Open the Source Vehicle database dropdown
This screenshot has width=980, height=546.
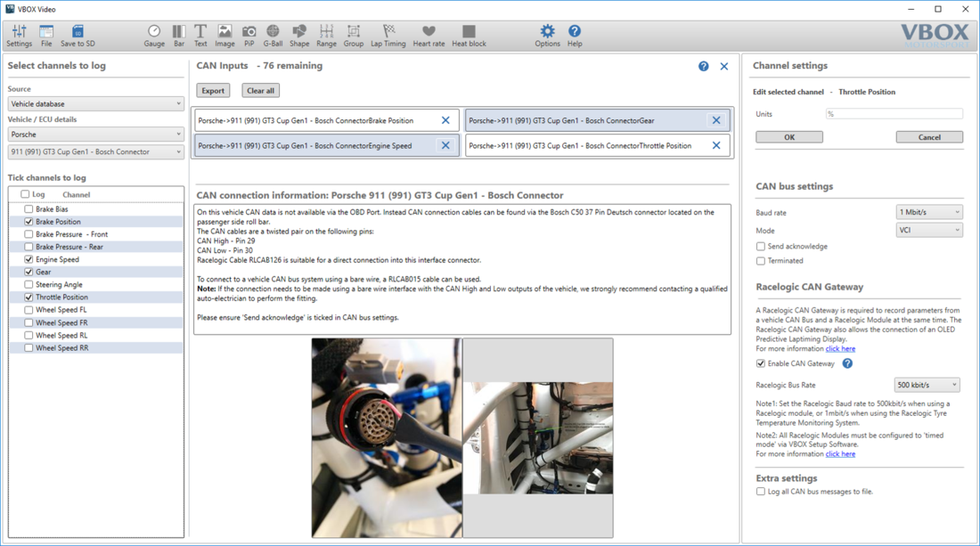point(95,103)
